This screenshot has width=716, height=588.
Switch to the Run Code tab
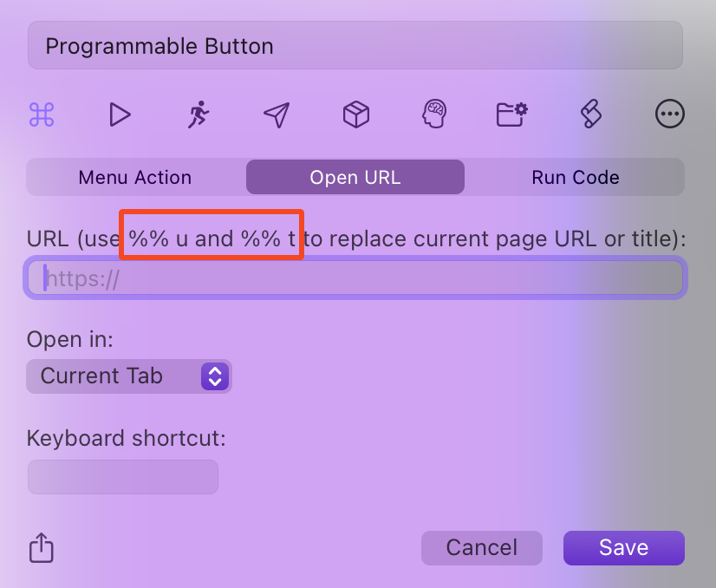[x=575, y=178]
